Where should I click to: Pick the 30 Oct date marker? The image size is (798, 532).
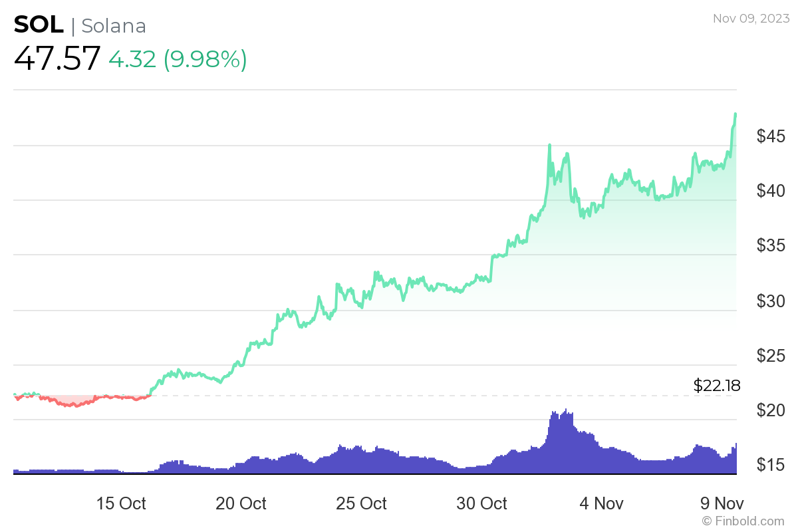coord(481,503)
